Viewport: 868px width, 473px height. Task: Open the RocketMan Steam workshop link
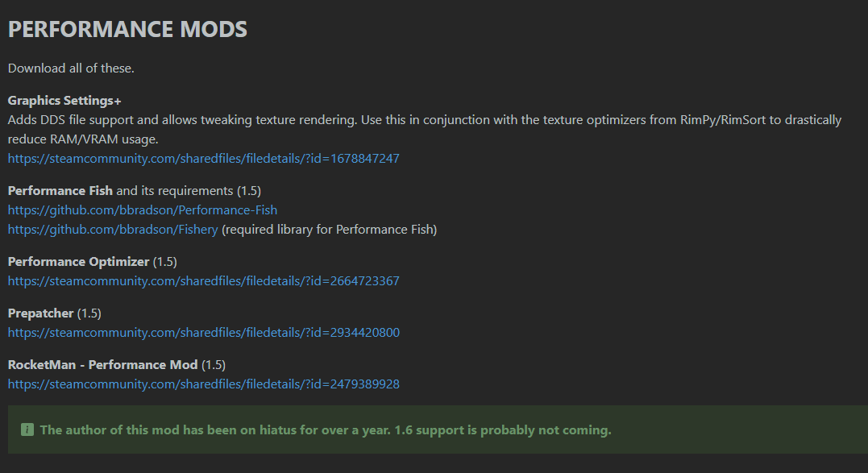[203, 384]
